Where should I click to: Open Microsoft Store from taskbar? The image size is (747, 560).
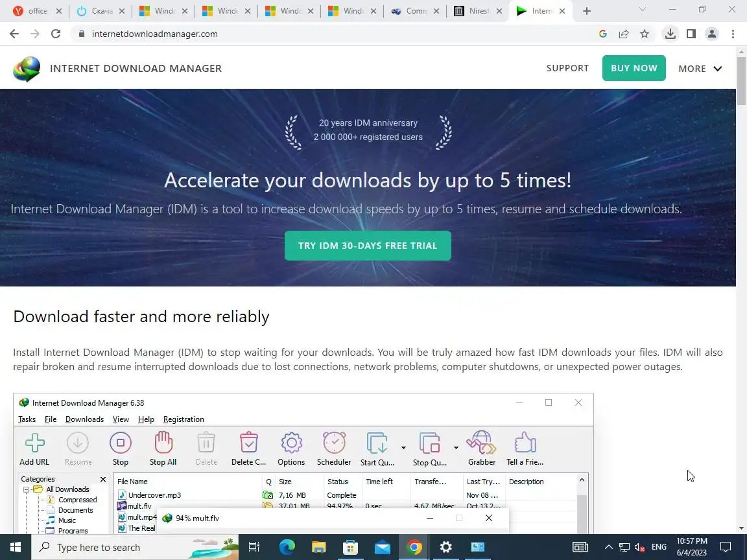[351, 547]
